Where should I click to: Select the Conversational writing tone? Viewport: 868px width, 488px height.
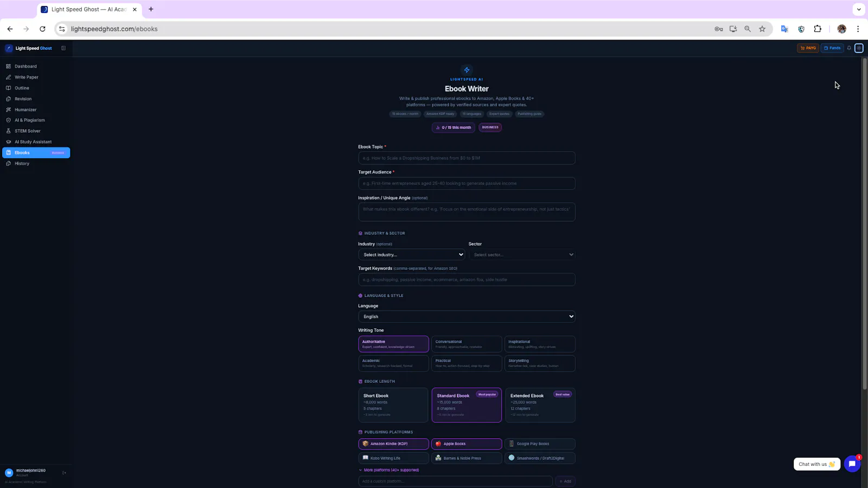[x=467, y=344]
